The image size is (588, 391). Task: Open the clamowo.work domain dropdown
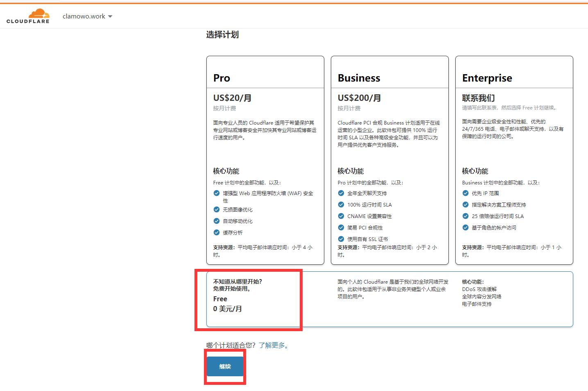(x=87, y=16)
